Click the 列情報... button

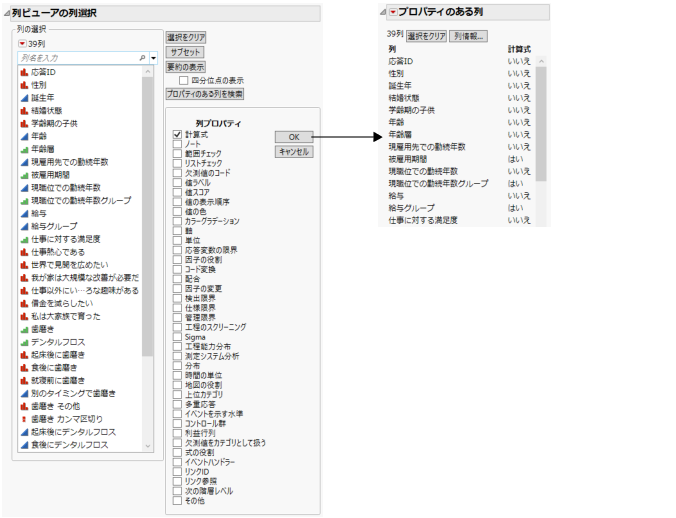pos(469,36)
